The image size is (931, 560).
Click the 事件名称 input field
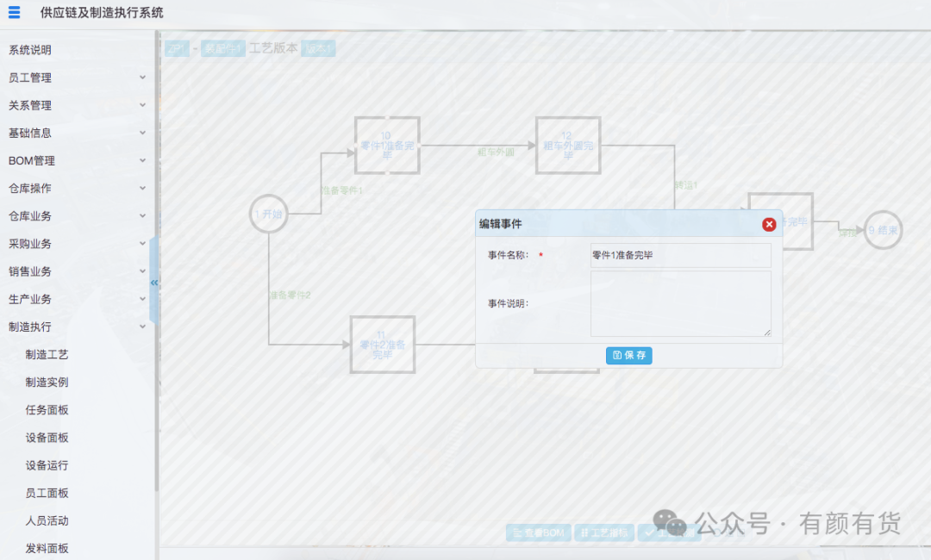click(x=680, y=255)
